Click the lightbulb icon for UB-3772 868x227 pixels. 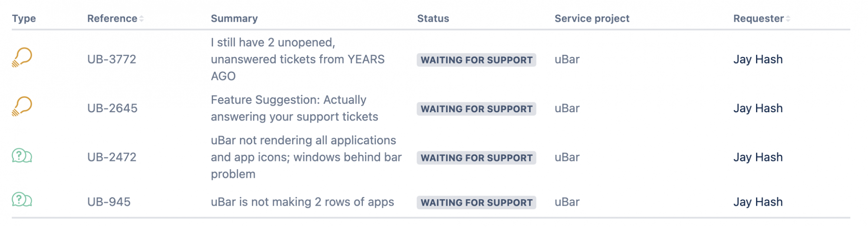[22, 57]
